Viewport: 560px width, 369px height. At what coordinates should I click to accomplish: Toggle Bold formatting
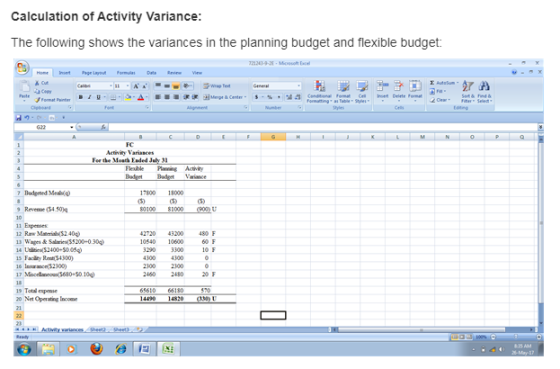[81, 97]
